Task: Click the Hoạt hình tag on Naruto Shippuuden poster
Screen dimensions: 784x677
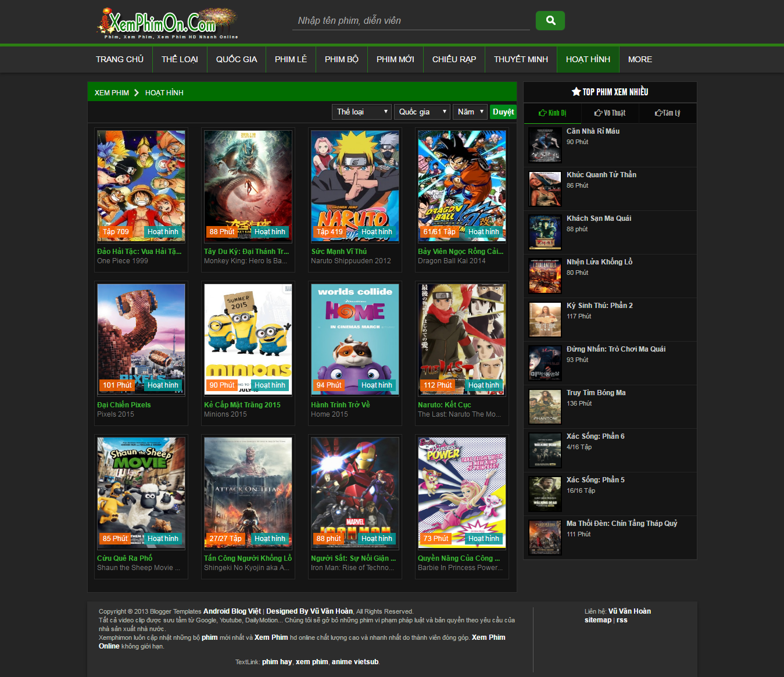Action: pyautogui.click(x=377, y=232)
